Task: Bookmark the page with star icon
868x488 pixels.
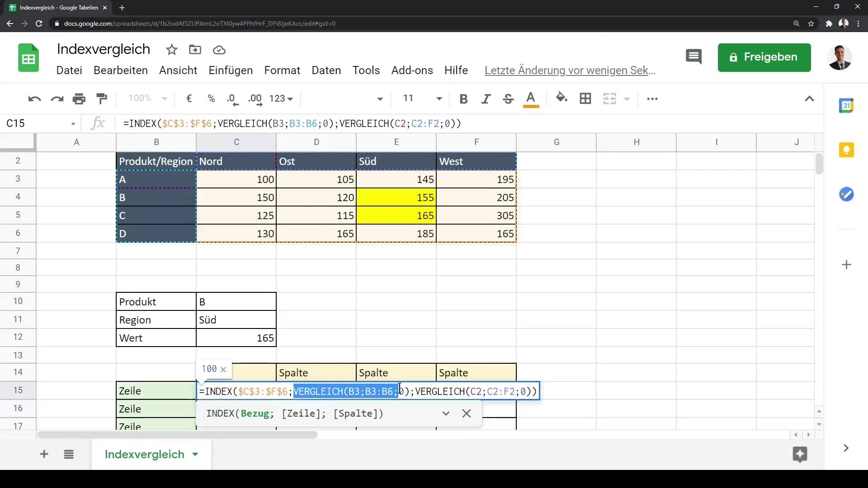Action: pyautogui.click(x=811, y=23)
